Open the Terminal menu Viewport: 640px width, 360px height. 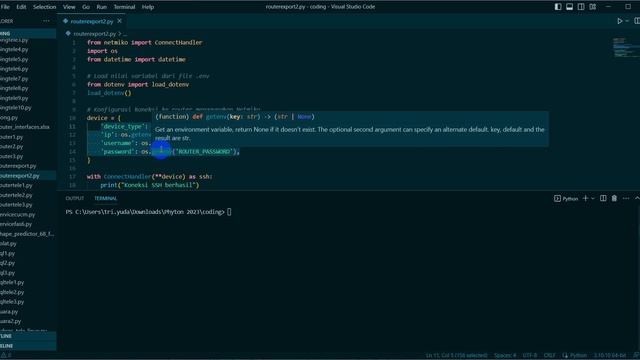[x=124, y=7]
